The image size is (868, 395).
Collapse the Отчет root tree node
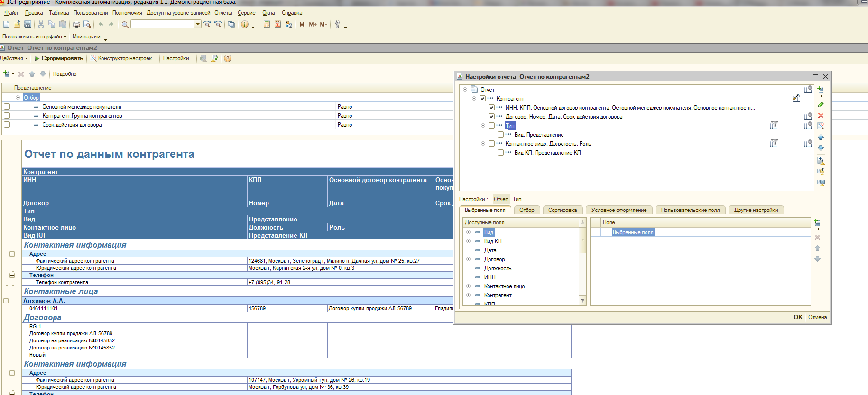(x=465, y=90)
